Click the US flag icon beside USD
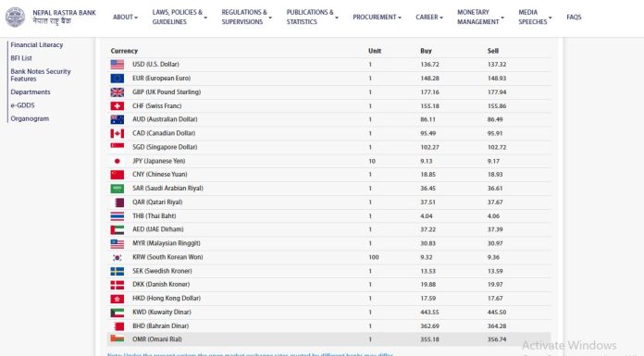The height and width of the screenshot is (356, 644). click(118, 65)
